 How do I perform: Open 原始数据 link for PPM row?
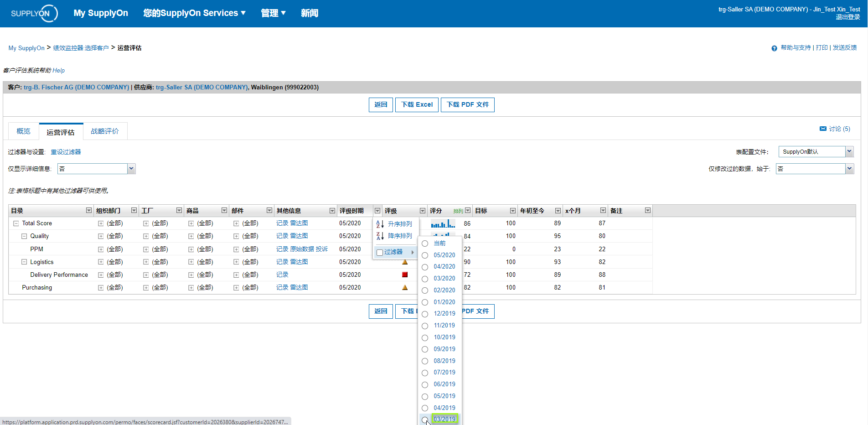point(302,249)
